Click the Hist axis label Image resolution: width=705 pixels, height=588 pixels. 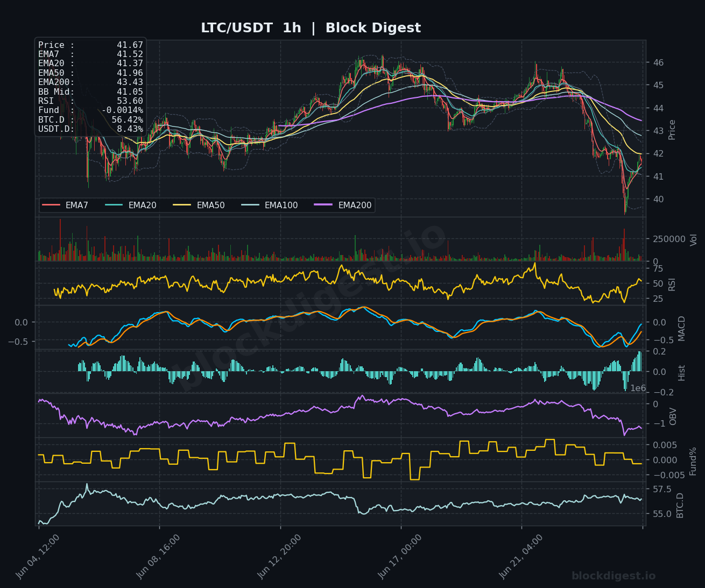pyautogui.click(x=682, y=372)
